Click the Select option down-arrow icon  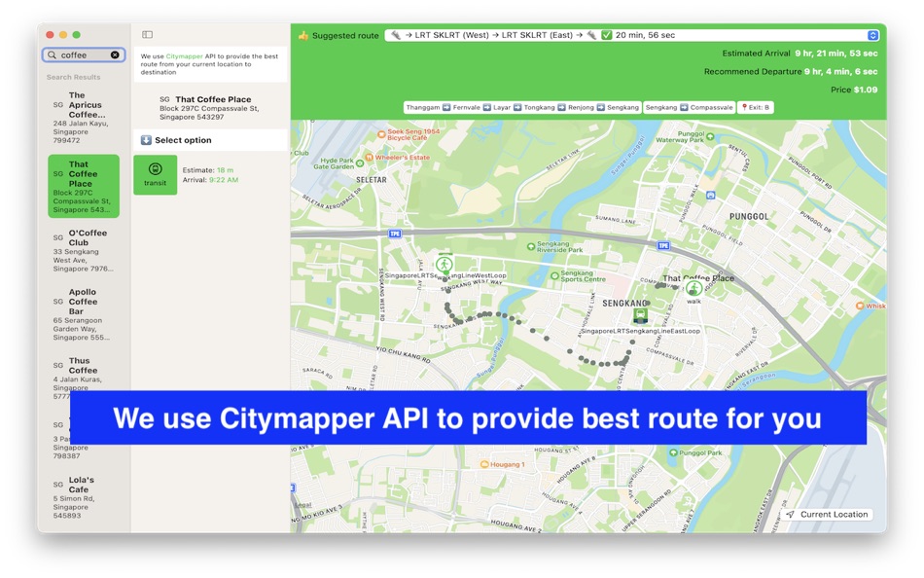146,140
